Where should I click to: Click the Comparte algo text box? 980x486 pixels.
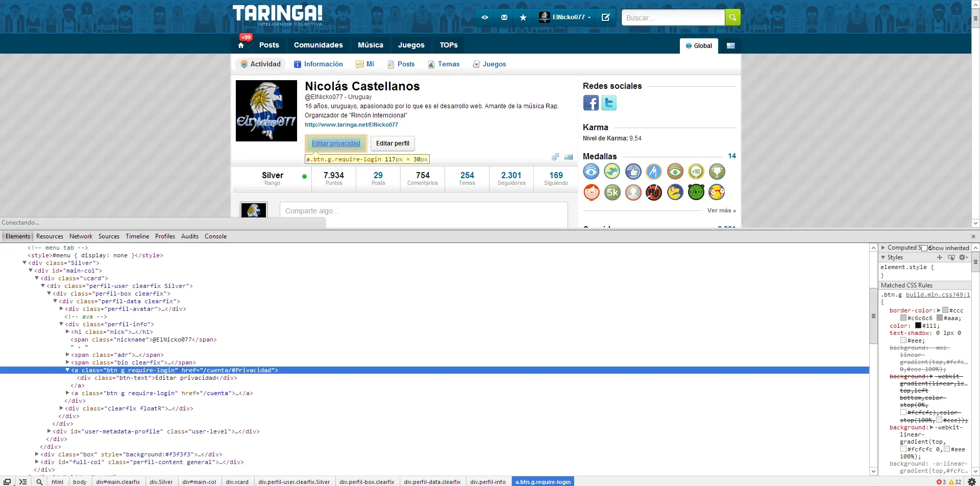424,214
